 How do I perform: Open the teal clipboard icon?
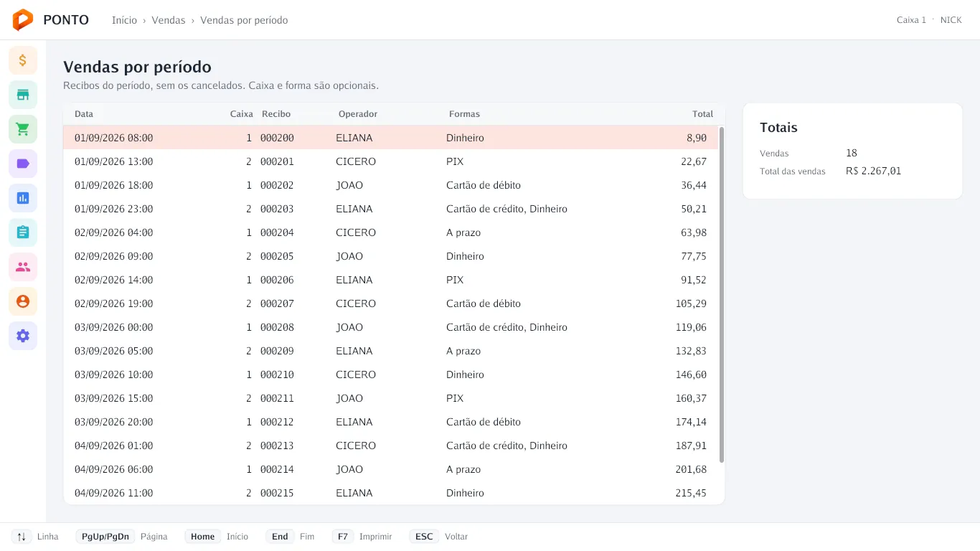pyautogui.click(x=23, y=232)
